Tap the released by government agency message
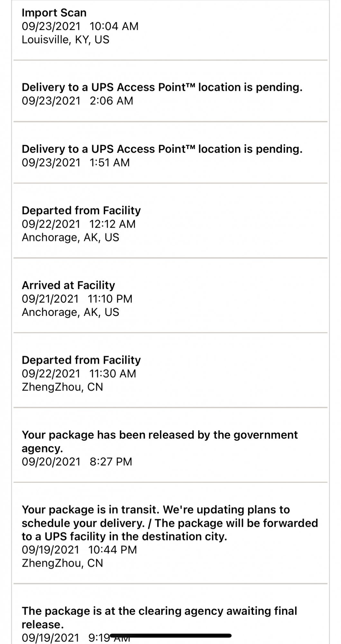Image resolution: width=341 pixels, height=644 pixels. click(160, 441)
